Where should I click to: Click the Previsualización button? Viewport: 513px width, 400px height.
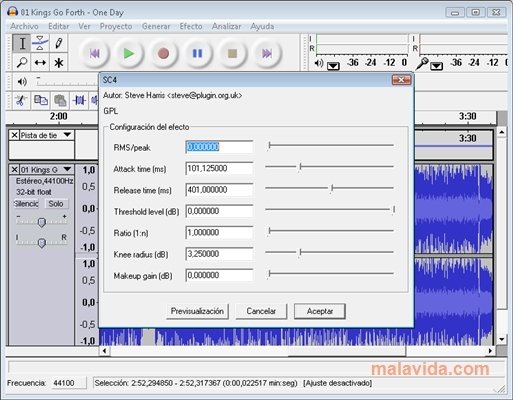pyautogui.click(x=197, y=311)
